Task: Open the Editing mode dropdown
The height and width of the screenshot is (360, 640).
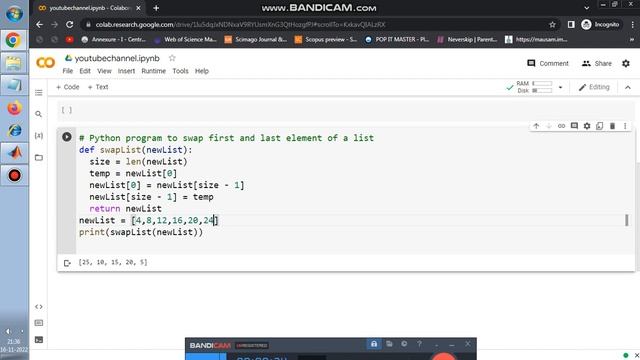Action: point(594,87)
